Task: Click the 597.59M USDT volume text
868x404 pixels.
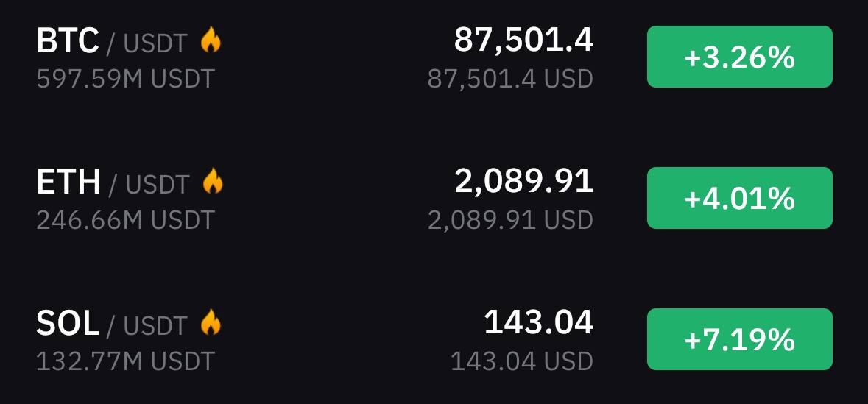Action: click(x=126, y=79)
